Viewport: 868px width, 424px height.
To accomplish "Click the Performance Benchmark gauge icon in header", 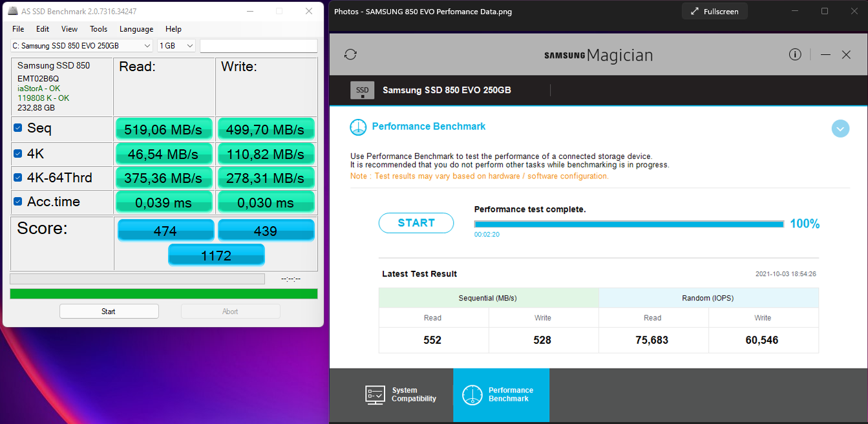I will point(358,127).
